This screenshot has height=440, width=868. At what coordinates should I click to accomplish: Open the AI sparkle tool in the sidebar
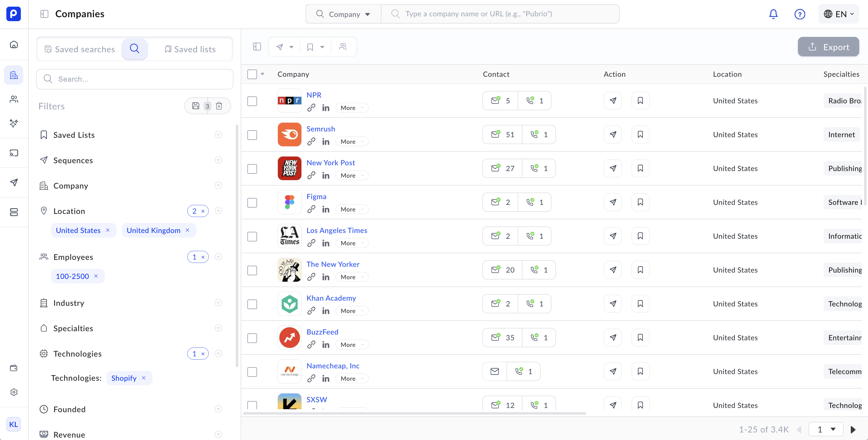point(14,123)
